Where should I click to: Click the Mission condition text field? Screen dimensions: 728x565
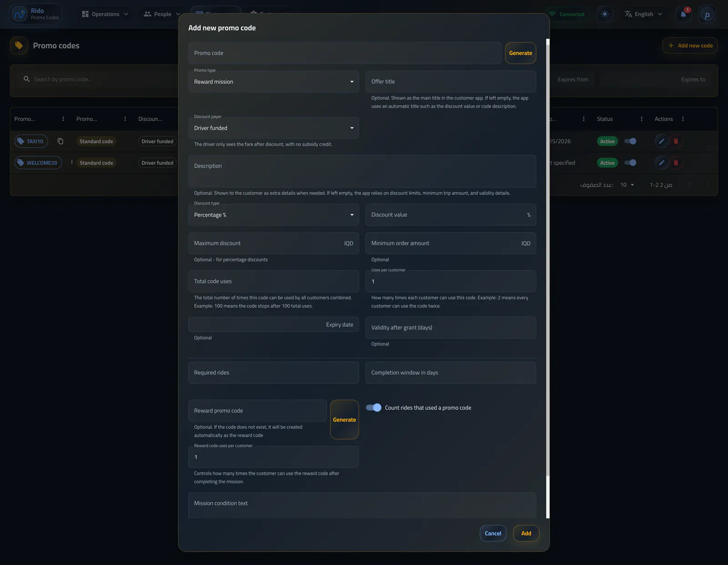pyautogui.click(x=362, y=505)
